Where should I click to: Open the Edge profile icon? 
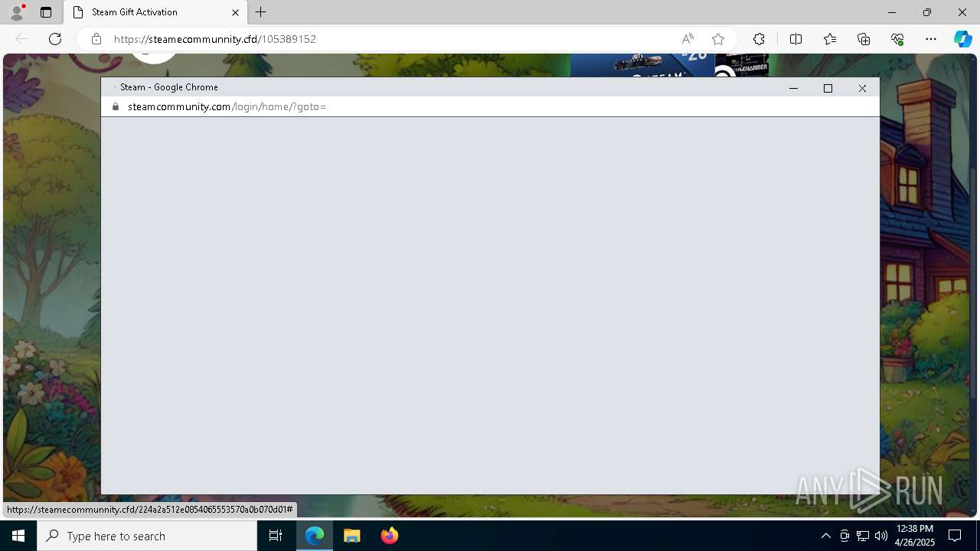click(x=17, y=12)
